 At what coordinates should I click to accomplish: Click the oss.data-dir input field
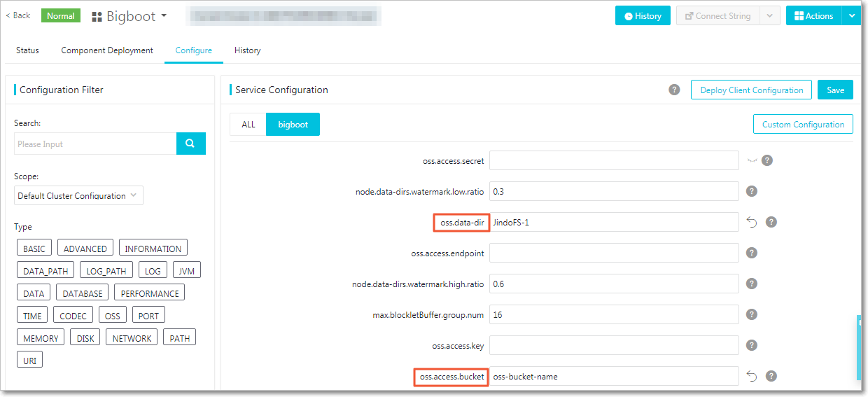pyautogui.click(x=614, y=222)
